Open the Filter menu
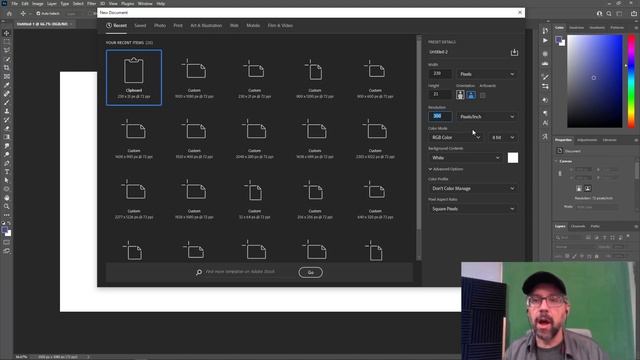 pyautogui.click(x=91, y=4)
